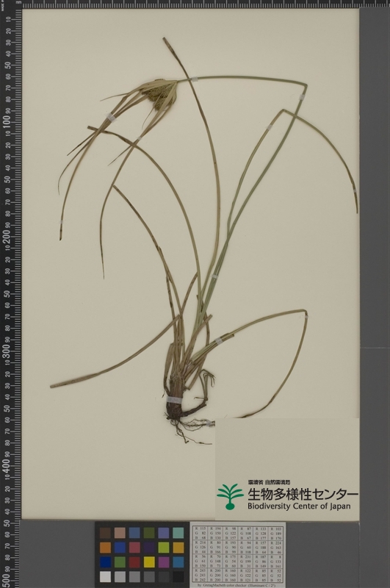Click the Biodiversity Center of Japan text
Viewport: 390px width, 588px height.
299,506
